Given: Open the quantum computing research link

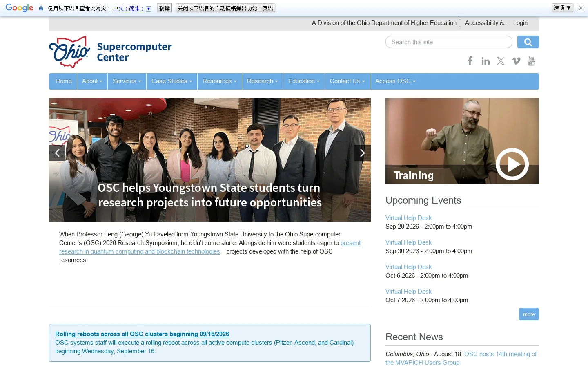Looking at the screenshot, I should [210, 247].
